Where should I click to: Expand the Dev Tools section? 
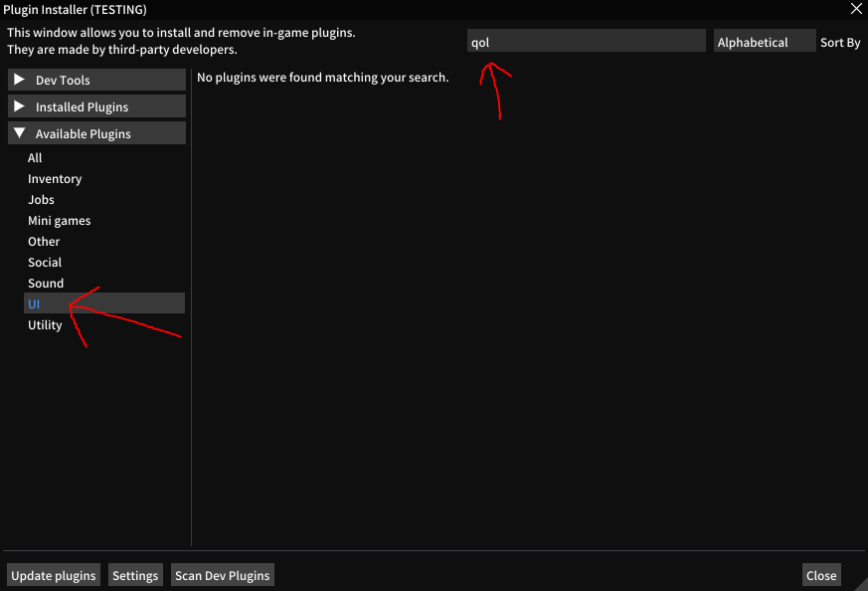click(x=96, y=80)
